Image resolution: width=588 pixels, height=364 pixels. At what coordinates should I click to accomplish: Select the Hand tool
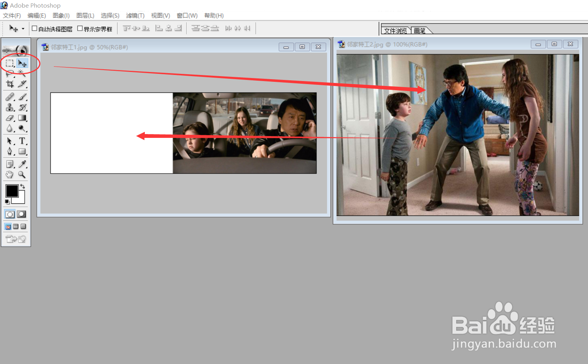click(x=10, y=175)
